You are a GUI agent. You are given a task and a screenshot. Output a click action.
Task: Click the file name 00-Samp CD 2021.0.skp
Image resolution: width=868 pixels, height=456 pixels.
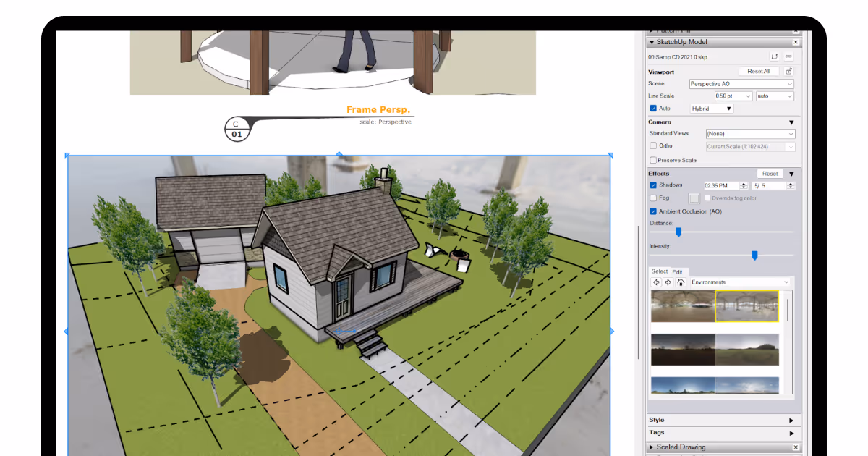click(677, 56)
